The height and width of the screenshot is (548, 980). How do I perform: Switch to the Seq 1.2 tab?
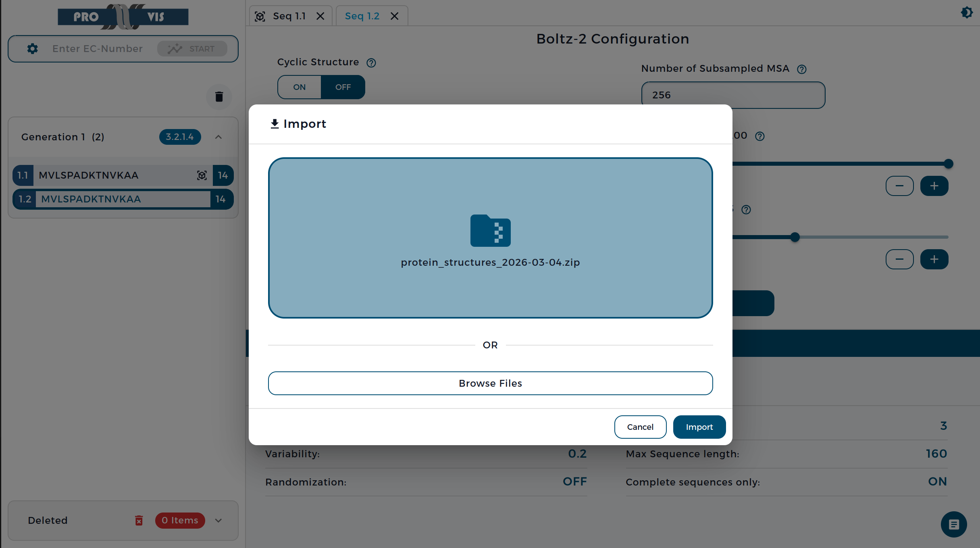(x=362, y=16)
